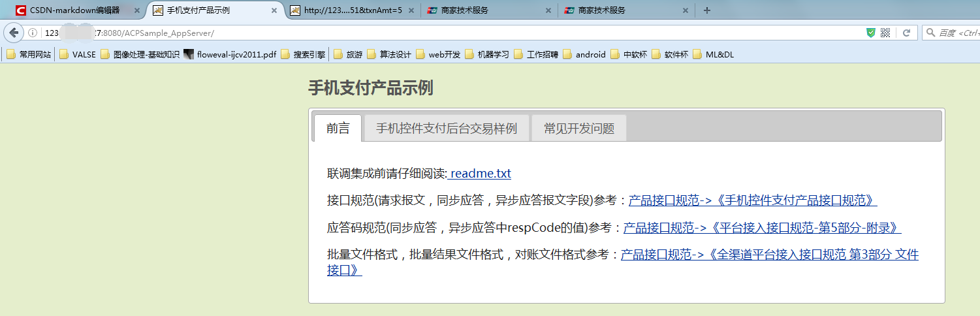Open the web开发 bookmark folder
The image size is (980, 316).
tap(438, 55)
